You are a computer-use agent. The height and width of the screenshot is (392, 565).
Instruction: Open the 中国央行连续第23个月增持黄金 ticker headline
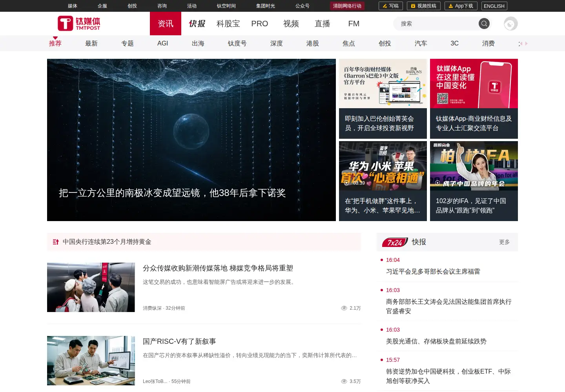(x=107, y=242)
